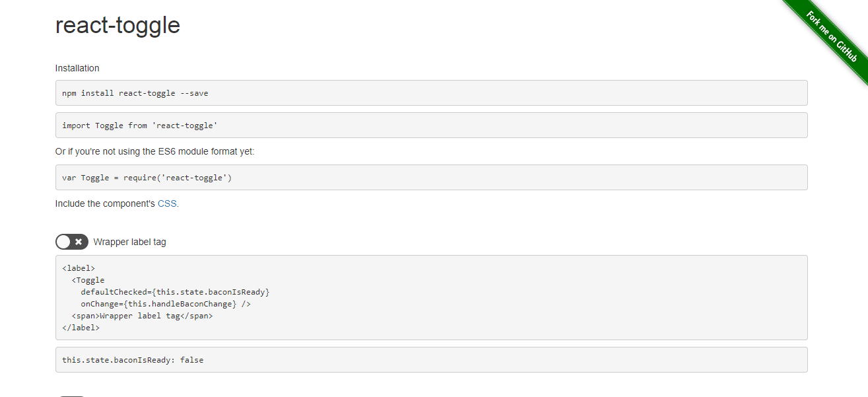Click the 'Installation' section label
The width and height of the screenshot is (868, 397).
click(x=77, y=68)
